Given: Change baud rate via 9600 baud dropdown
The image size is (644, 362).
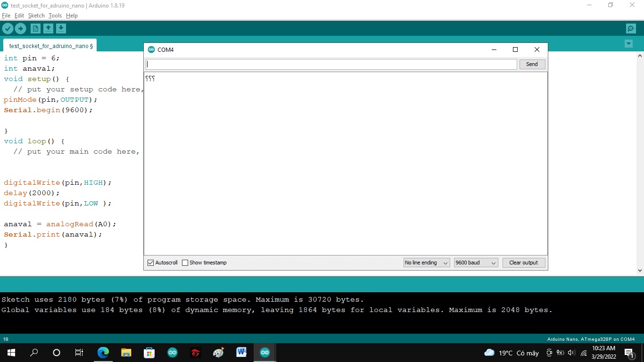Looking at the screenshot, I should [x=476, y=263].
